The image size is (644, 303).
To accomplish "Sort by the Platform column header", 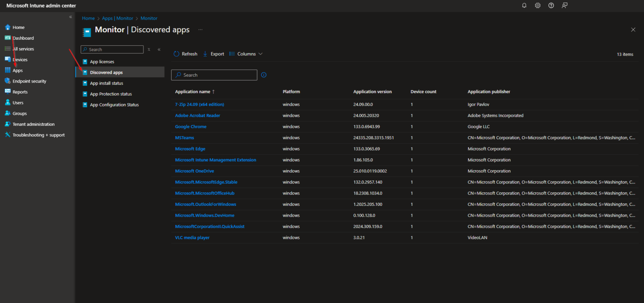I will point(291,92).
